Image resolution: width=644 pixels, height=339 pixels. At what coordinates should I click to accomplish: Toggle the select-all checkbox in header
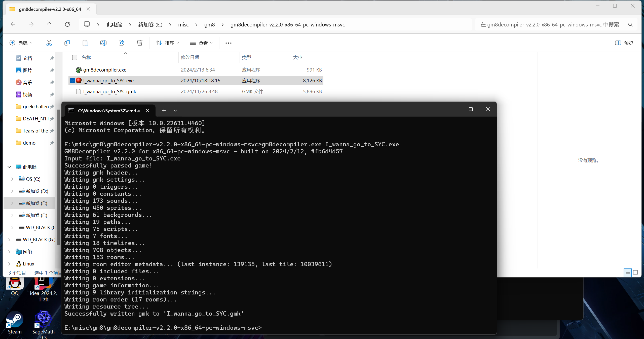coord(75,57)
